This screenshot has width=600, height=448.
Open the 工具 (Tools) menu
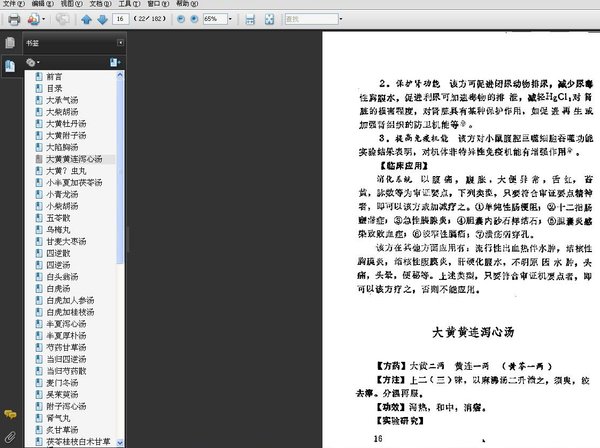pos(129,3)
